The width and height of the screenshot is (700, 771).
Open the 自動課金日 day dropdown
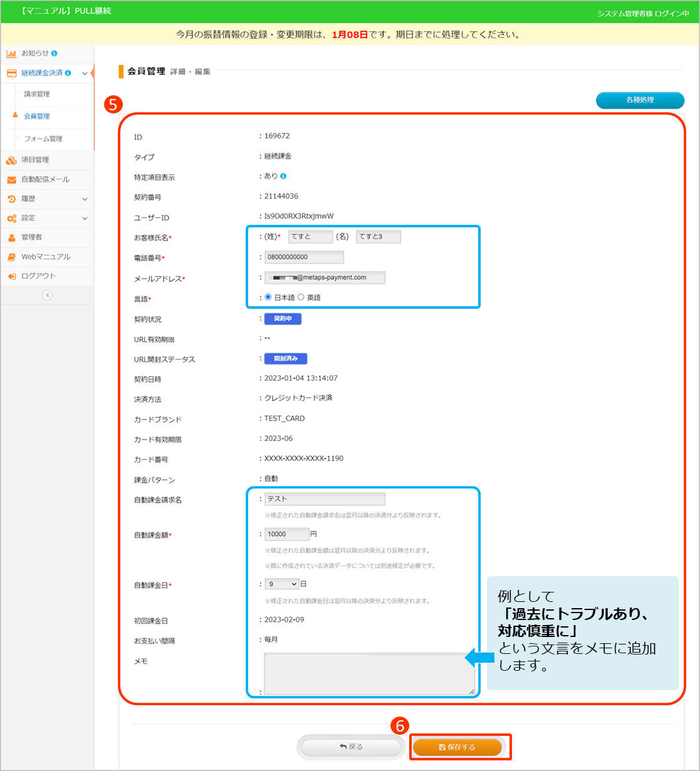pos(282,584)
